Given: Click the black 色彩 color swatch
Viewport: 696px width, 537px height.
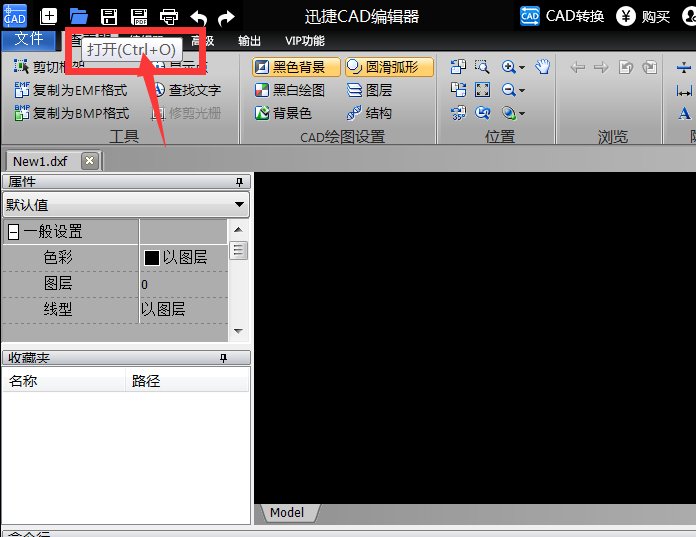Looking at the screenshot, I should tap(151, 257).
